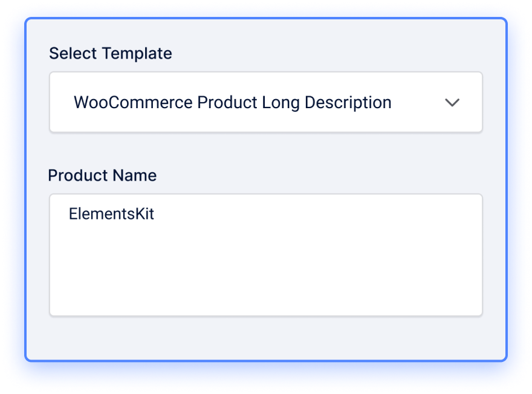Click the word Description in selected template
Screen dimensions: 532x394
pos(348,103)
